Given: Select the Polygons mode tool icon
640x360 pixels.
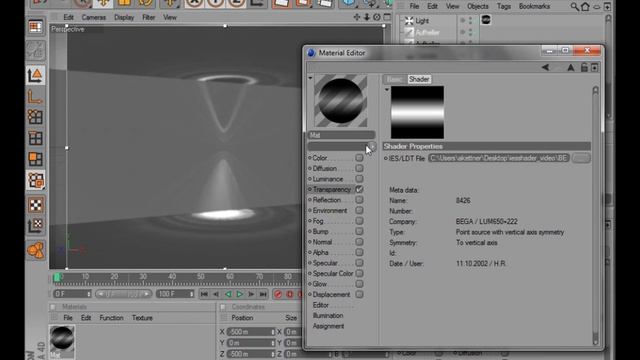Looking at the screenshot, I should pos(36,159).
